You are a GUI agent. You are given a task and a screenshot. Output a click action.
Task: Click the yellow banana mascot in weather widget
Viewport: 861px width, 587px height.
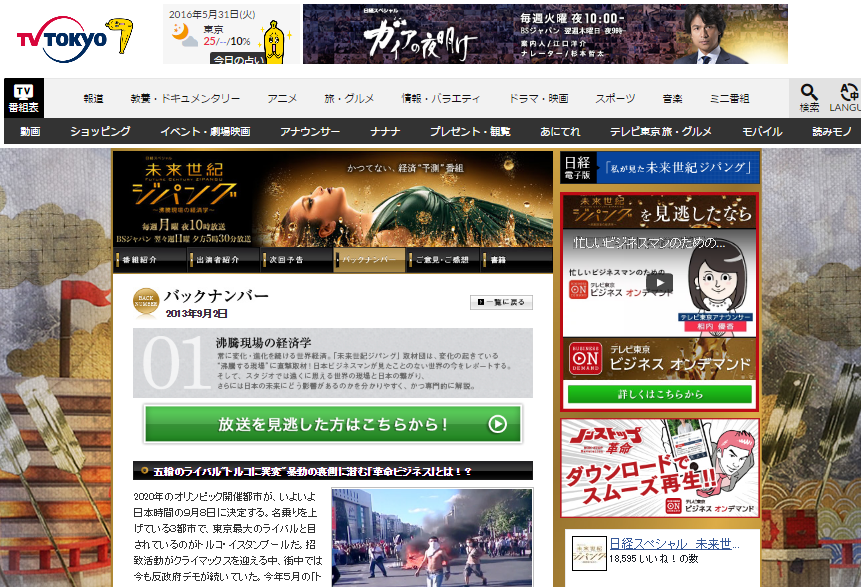(x=274, y=43)
